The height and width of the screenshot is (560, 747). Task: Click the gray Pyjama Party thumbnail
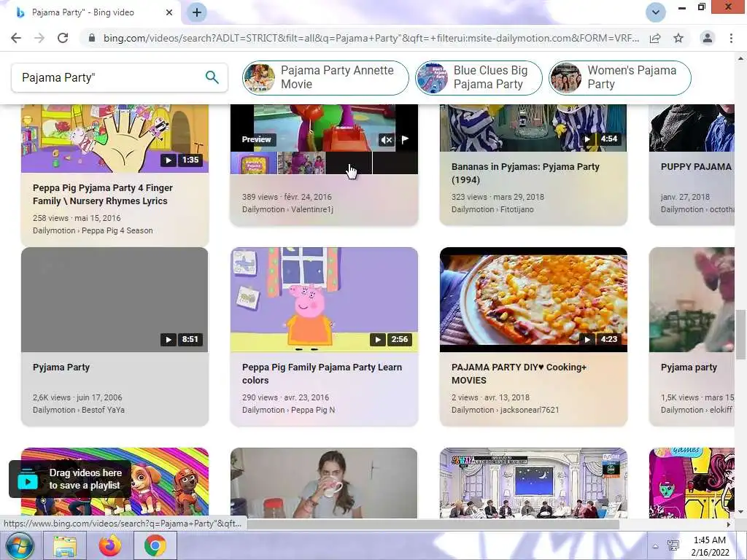[x=115, y=300]
